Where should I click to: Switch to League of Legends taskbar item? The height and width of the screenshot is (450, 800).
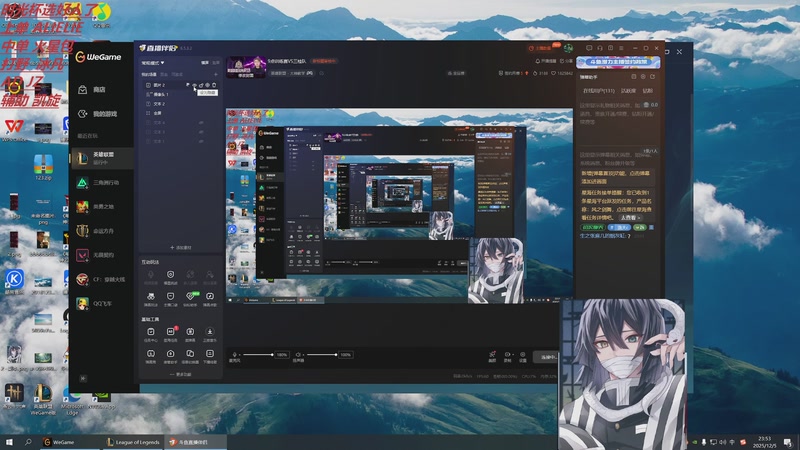click(x=133, y=442)
